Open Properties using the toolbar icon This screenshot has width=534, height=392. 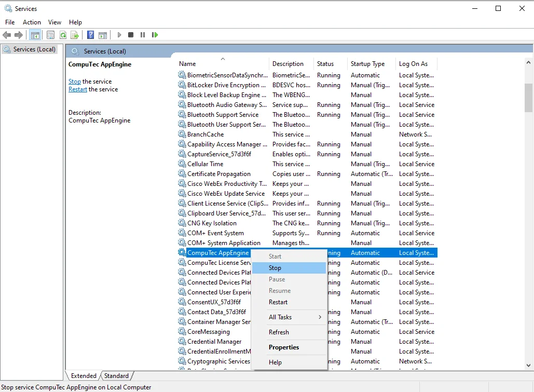tap(50, 35)
